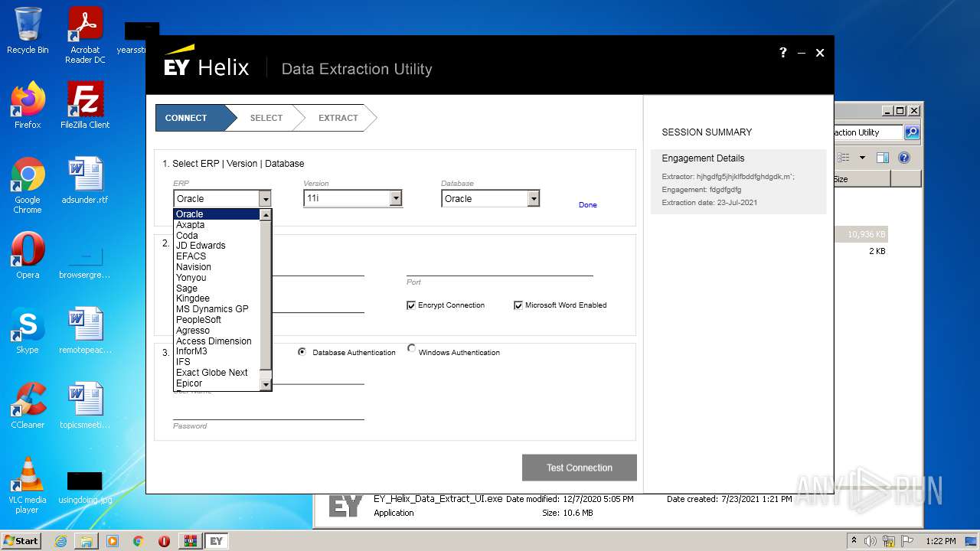Open the Database dropdown
Screen dimensions: 980x551
[x=534, y=199]
